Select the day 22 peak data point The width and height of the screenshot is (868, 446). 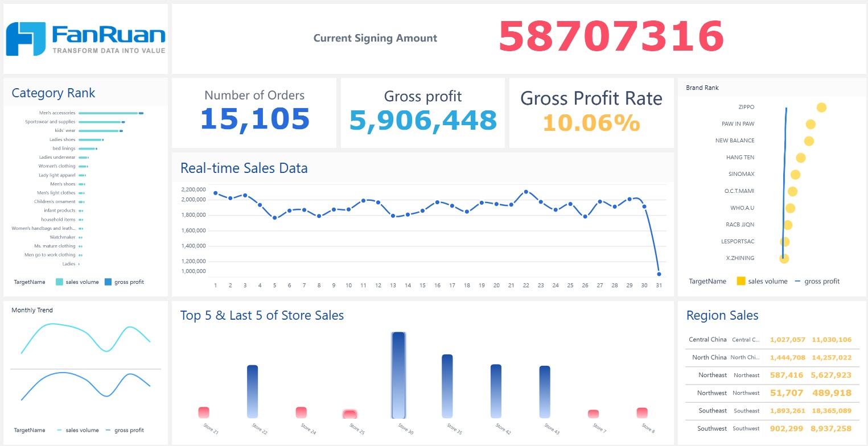(526, 192)
